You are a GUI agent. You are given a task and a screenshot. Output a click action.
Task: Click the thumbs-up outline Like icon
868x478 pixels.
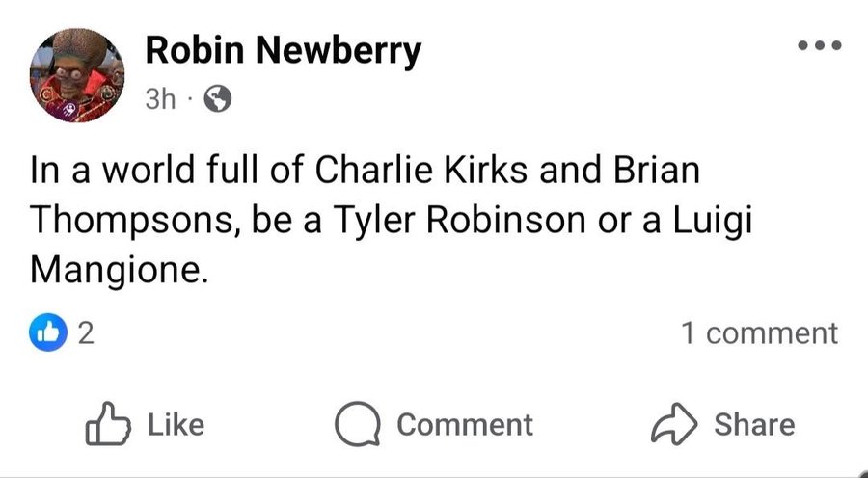pos(108,424)
